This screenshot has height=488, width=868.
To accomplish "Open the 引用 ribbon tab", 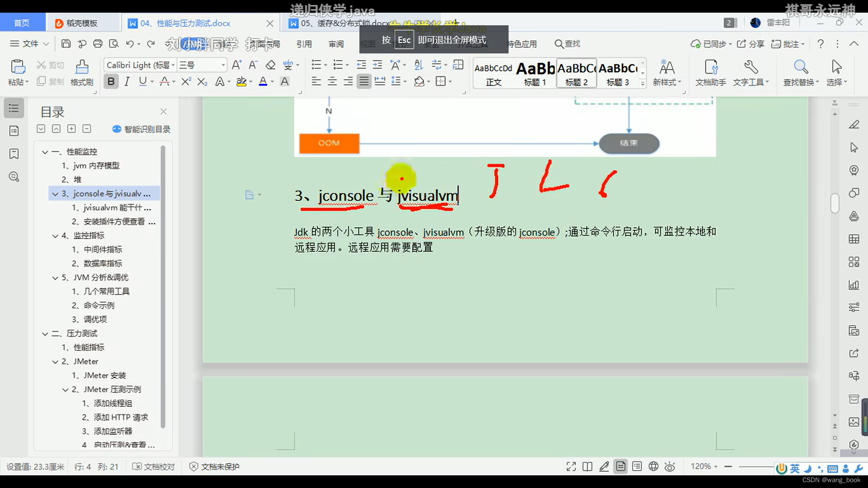I will coord(304,44).
